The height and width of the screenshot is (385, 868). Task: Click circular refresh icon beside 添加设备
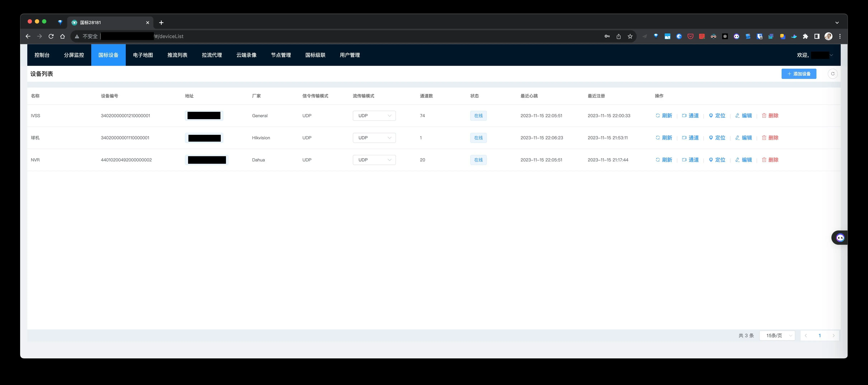click(x=833, y=74)
